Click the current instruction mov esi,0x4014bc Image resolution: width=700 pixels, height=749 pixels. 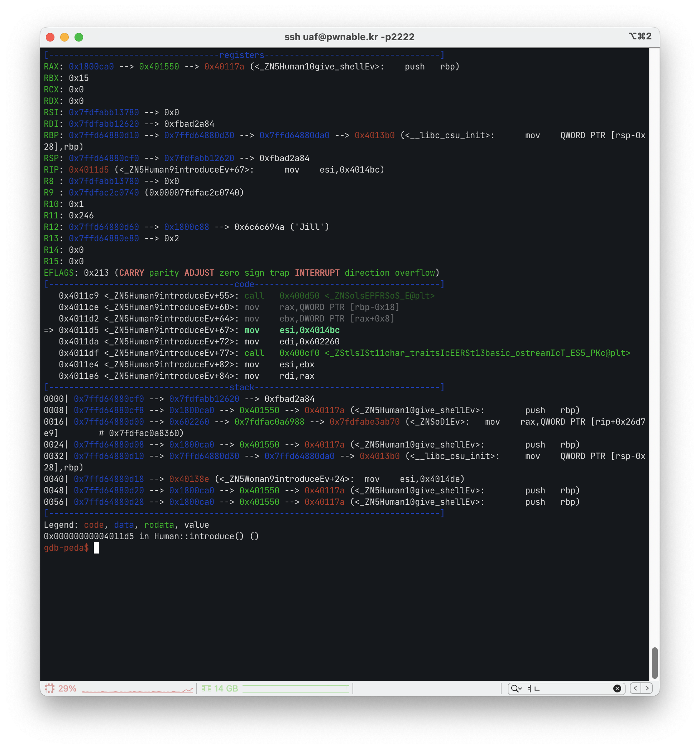click(x=292, y=330)
